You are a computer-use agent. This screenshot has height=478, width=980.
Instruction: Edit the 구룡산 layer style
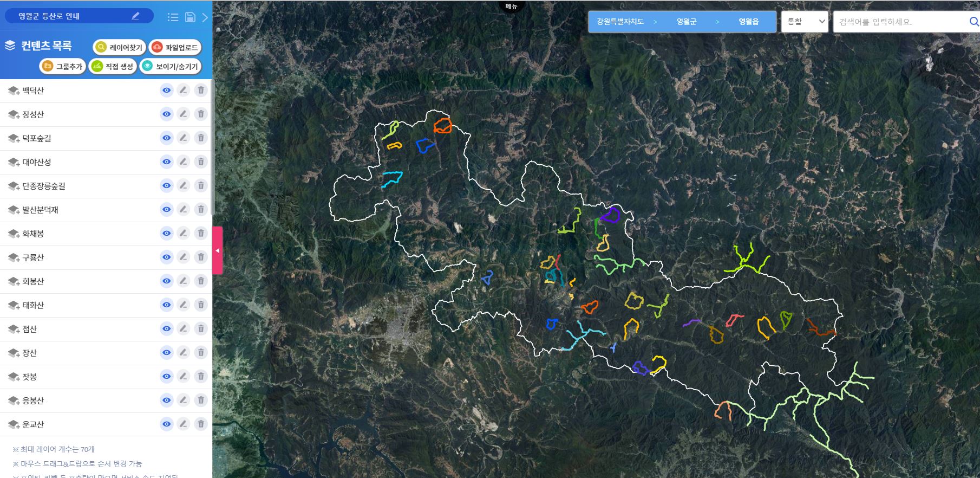[184, 257]
